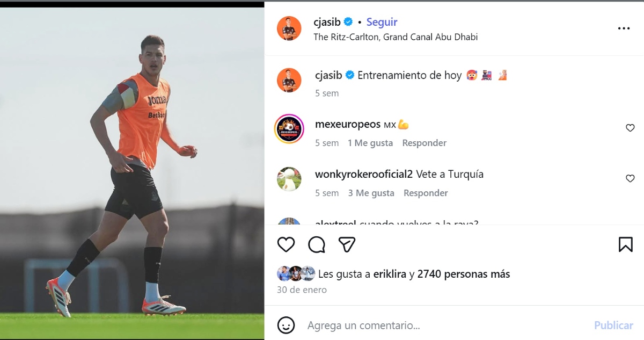Reply to mexeuropeos comment via Responder
Viewport: 644px width, 340px height.
(x=425, y=143)
